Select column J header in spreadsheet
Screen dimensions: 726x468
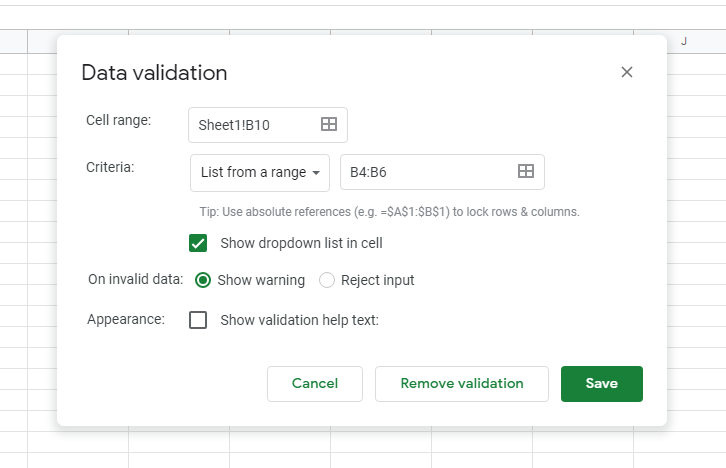click(683, 42)
